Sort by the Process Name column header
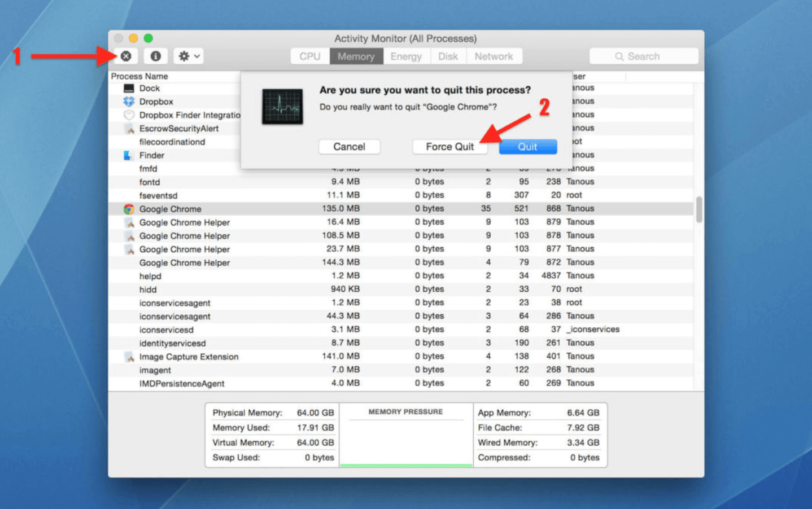This screenshot has width=812, height=509. 139,76
